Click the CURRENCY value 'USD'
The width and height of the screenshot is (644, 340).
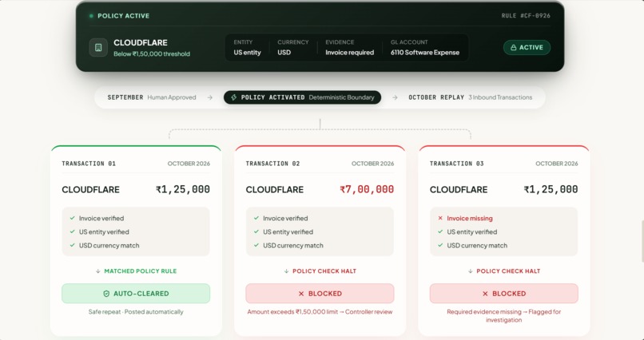[284, 53]
